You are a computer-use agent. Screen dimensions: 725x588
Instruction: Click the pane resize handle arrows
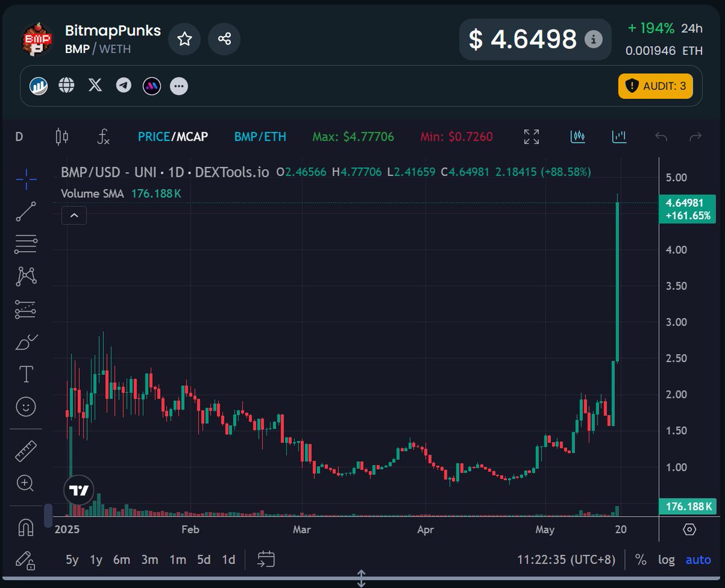(x=361, y=578)
